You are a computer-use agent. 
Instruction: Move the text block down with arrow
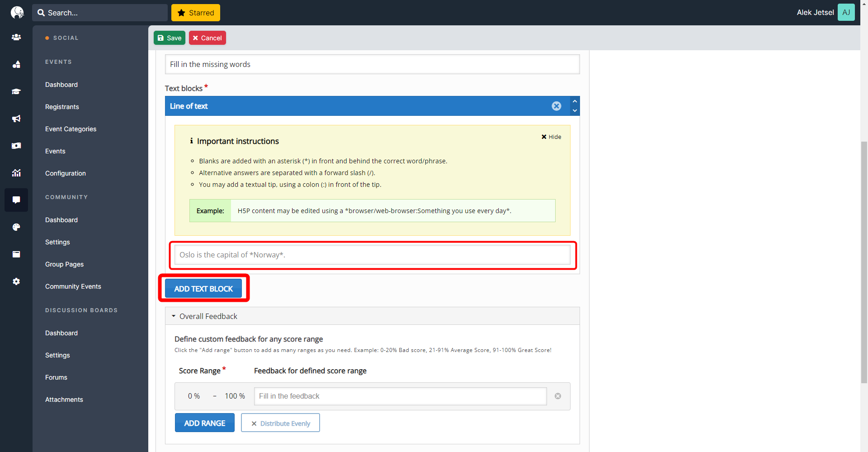click(x=575, y=110)
